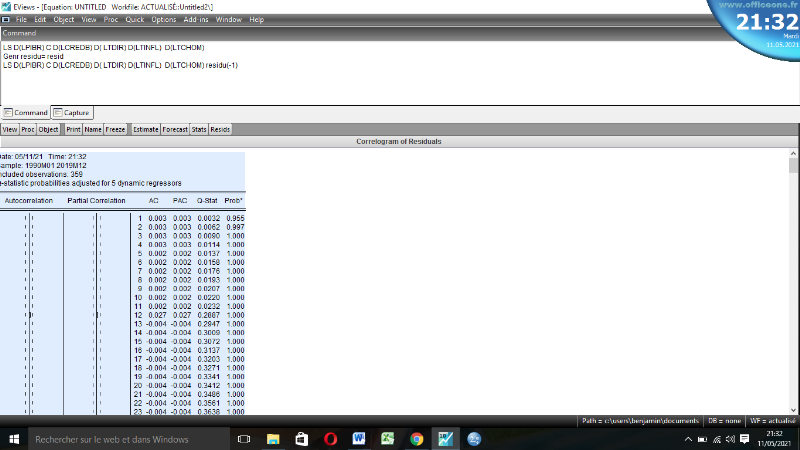Open Task View from taskbar

pyautogui.click(x=244, y=439)
